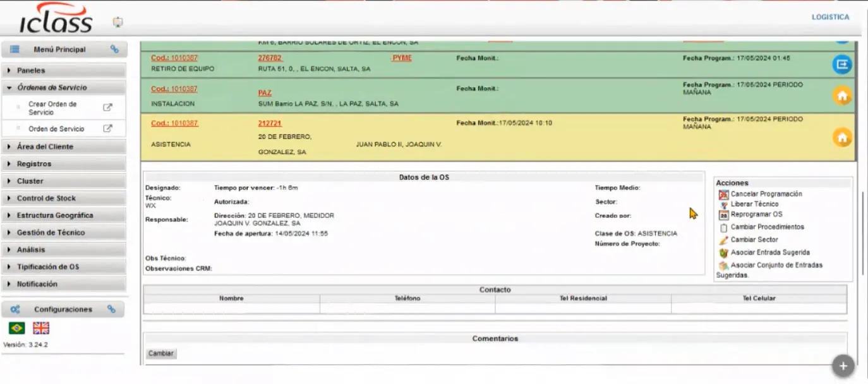
Task: Click 'Tiempo por vencer: -1h 8m' text
Action: pos(256,188)
